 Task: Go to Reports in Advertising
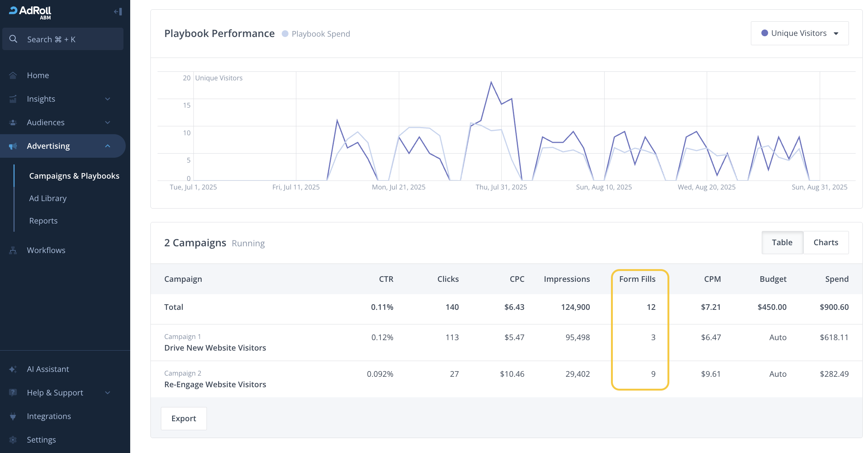[43, 221]
